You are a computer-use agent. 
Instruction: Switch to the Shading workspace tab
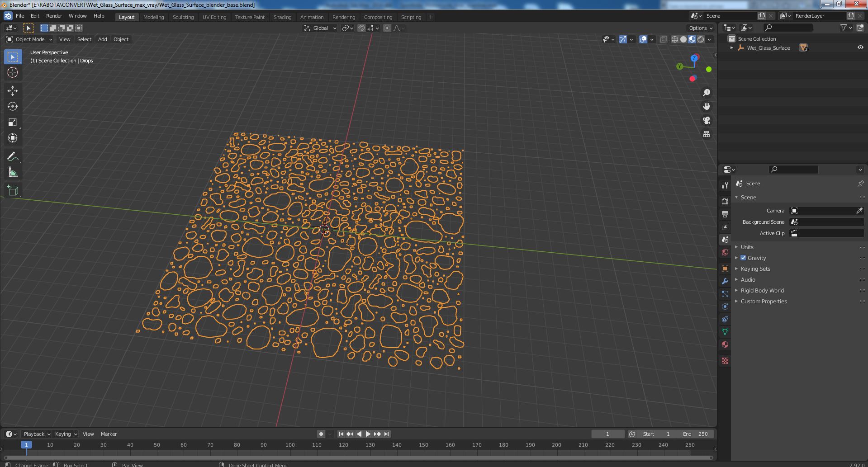282,17
